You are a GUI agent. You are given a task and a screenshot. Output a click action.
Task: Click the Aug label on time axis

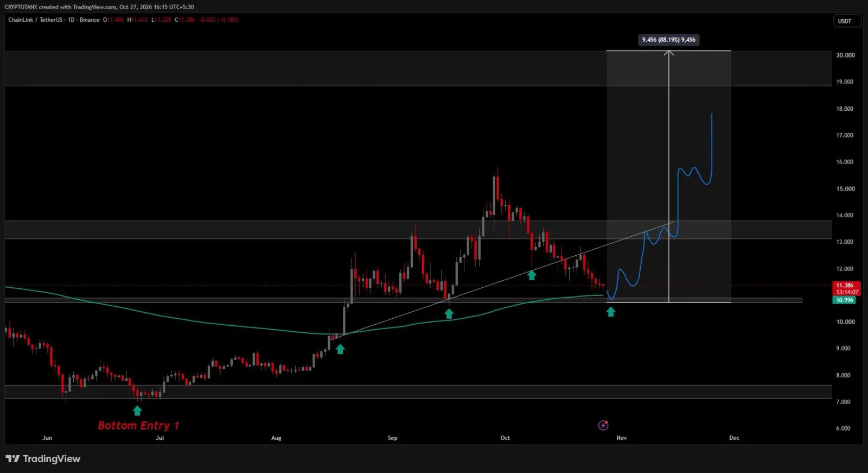pos(276,438)
